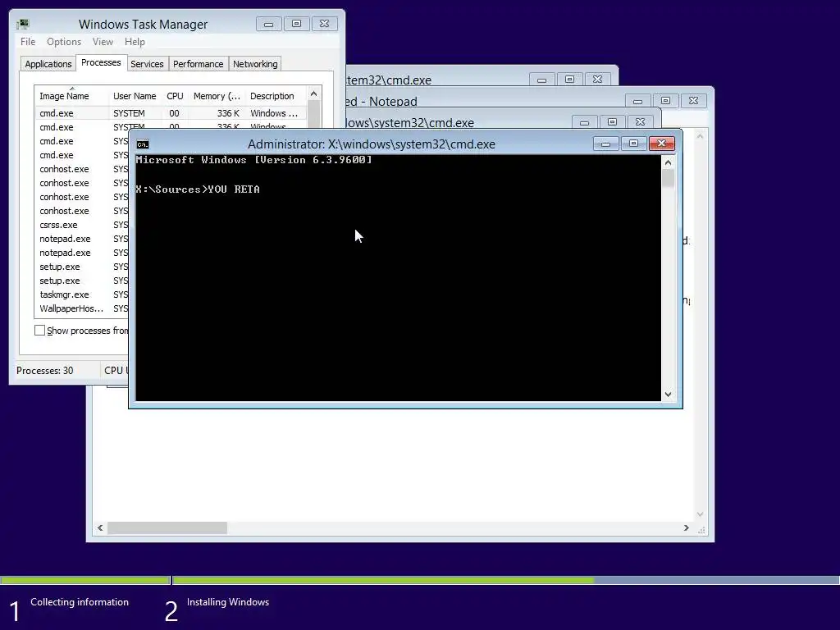Click the Task Manager title bar icon
The width and height of the screenshot is (840, 630).
coord(22,24)
